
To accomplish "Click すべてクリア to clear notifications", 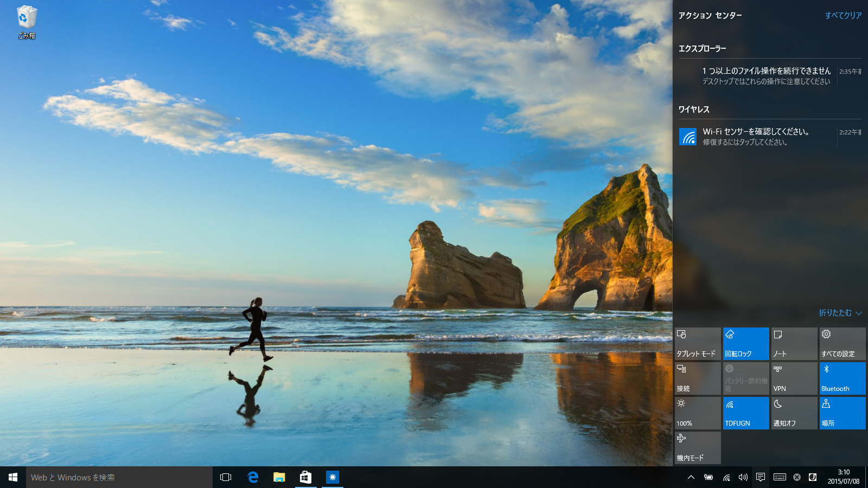I will pos(843,16).
